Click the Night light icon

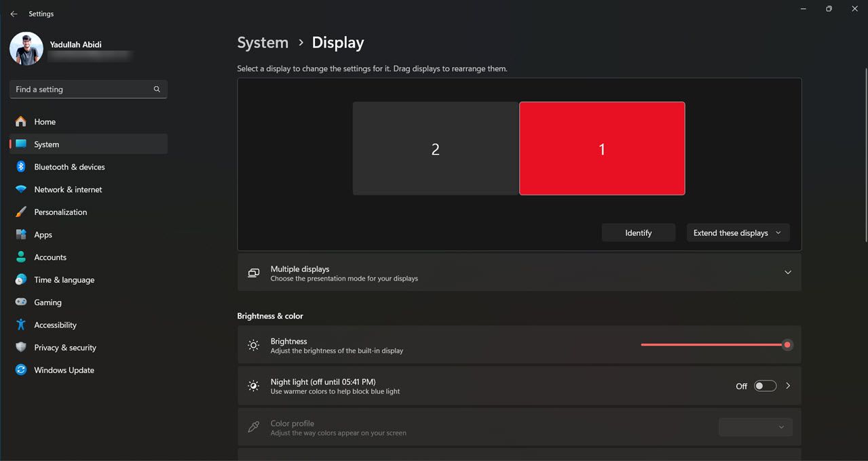pyautogui.click(x=253, y=385)
